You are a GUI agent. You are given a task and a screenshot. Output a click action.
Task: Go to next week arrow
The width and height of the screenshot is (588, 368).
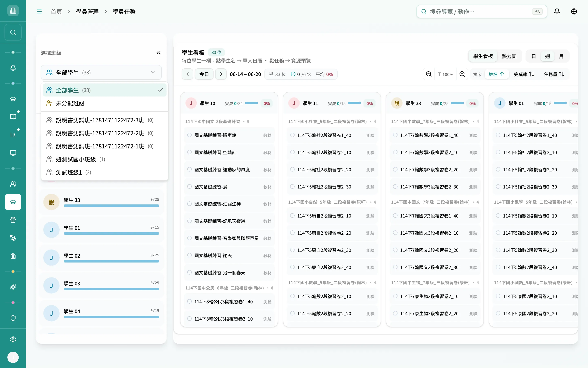pos(221,74)
